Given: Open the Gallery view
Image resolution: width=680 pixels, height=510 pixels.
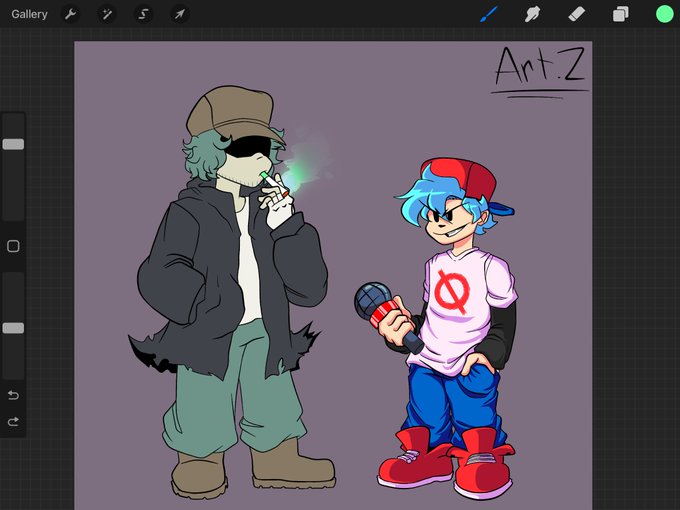Looking at the screenshot, I should (29, 14).
